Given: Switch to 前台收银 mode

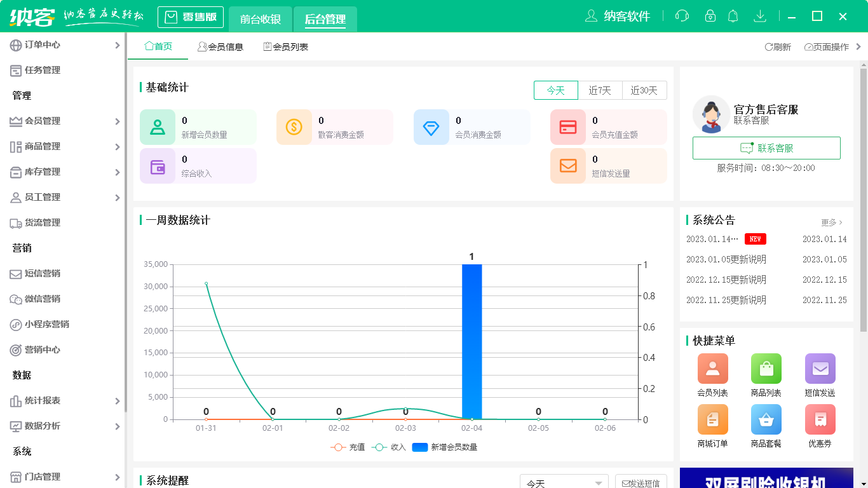Looking at the screenshot, I should click(x=260, y=17).
